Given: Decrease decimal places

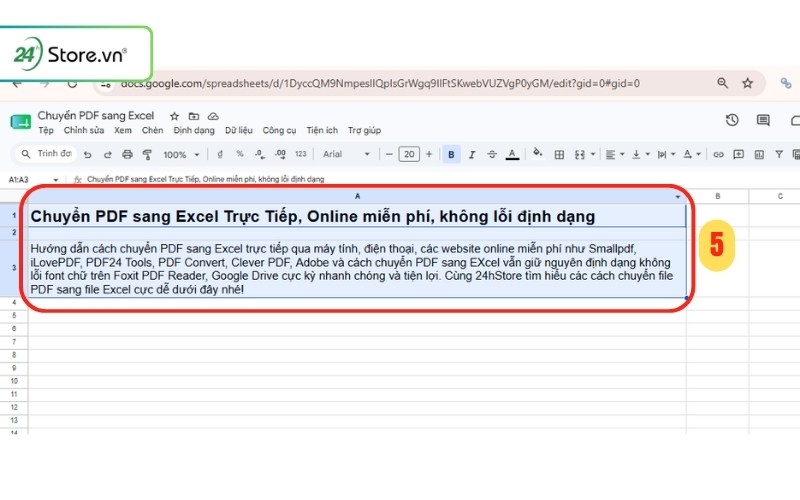Looking at the screenshot, I should [260, 154].
